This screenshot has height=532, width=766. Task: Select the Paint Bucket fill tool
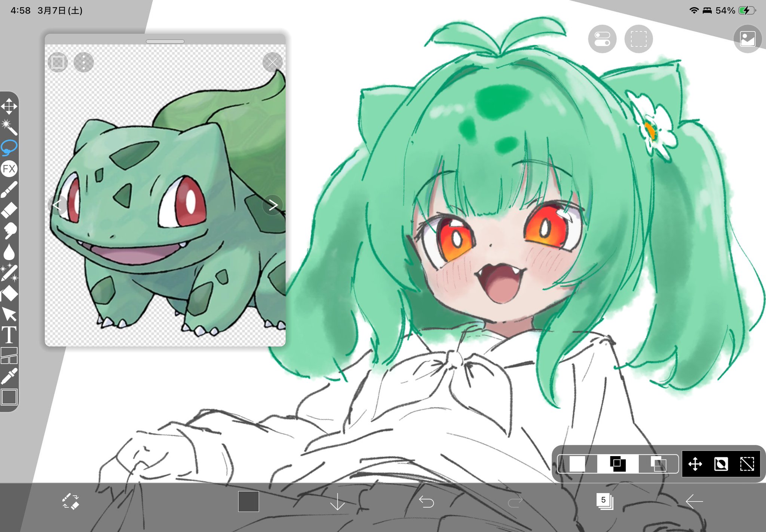point(9,293)
